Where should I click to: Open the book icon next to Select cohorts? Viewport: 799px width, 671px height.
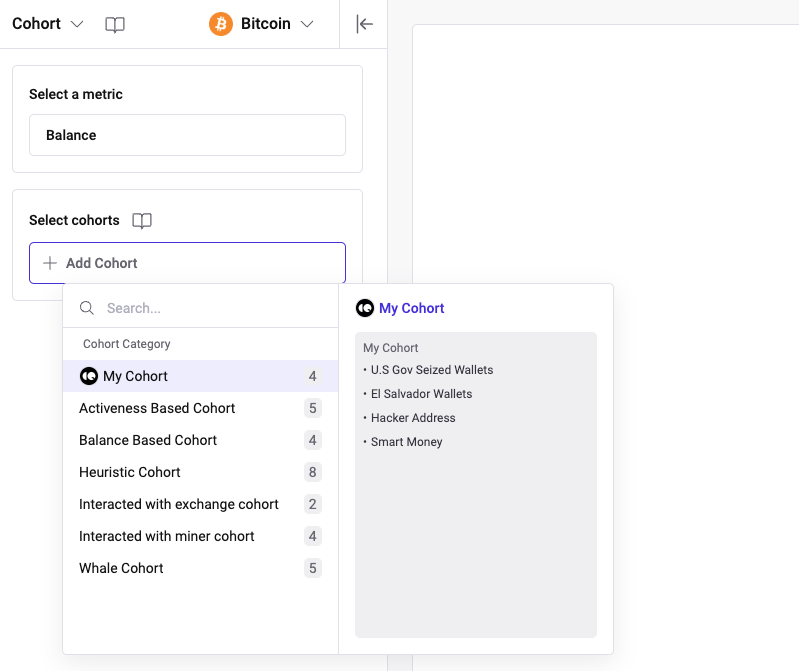tap(142, 221)
